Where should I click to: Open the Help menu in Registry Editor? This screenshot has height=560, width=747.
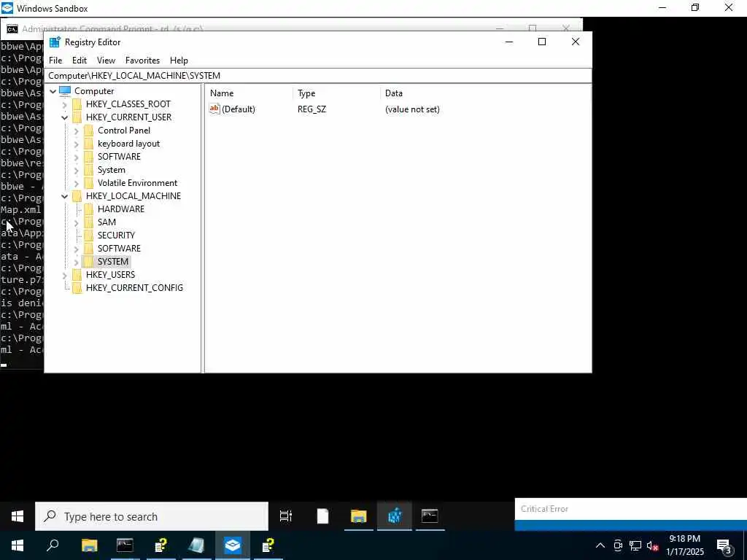(179, 61)
